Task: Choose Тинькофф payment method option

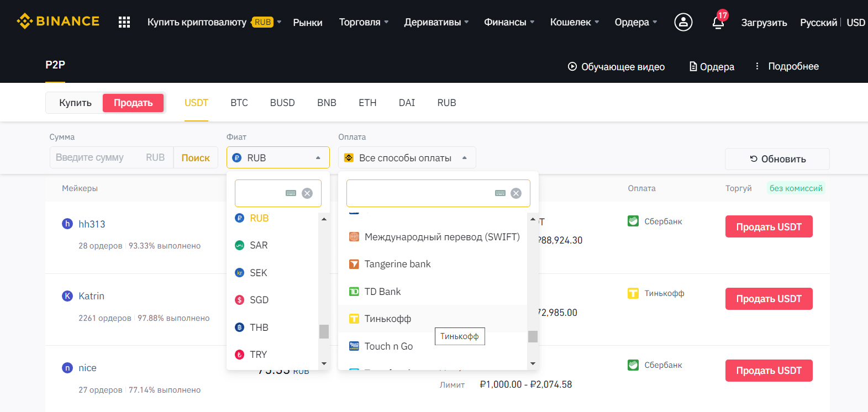Action: (432, 319)
